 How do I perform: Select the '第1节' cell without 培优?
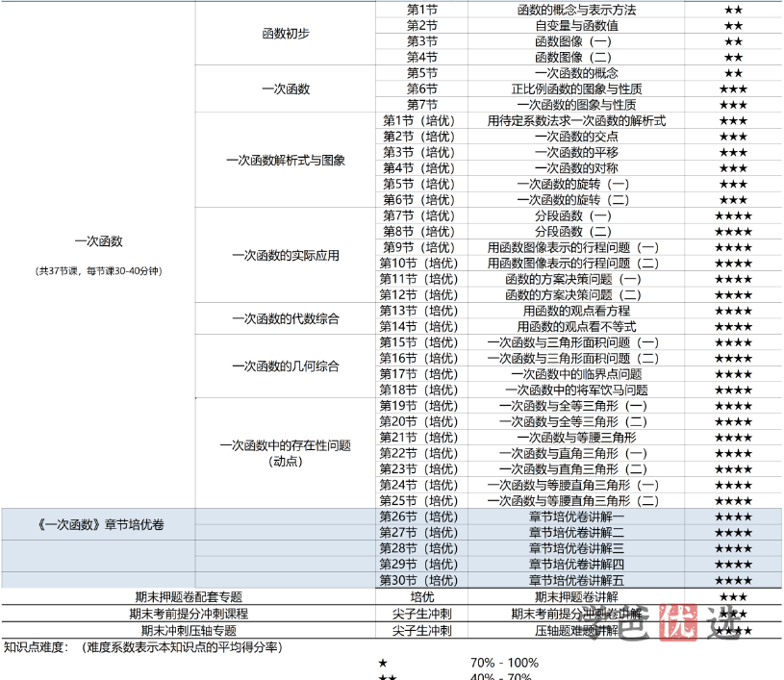pyautogui.click(x=421, y=10)
